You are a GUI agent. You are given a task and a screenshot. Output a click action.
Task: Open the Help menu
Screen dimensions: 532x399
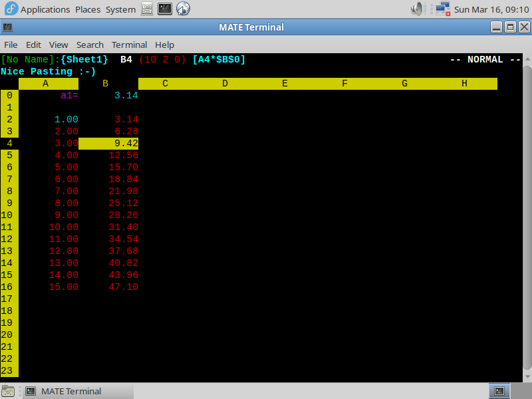(x=164, y=45)
